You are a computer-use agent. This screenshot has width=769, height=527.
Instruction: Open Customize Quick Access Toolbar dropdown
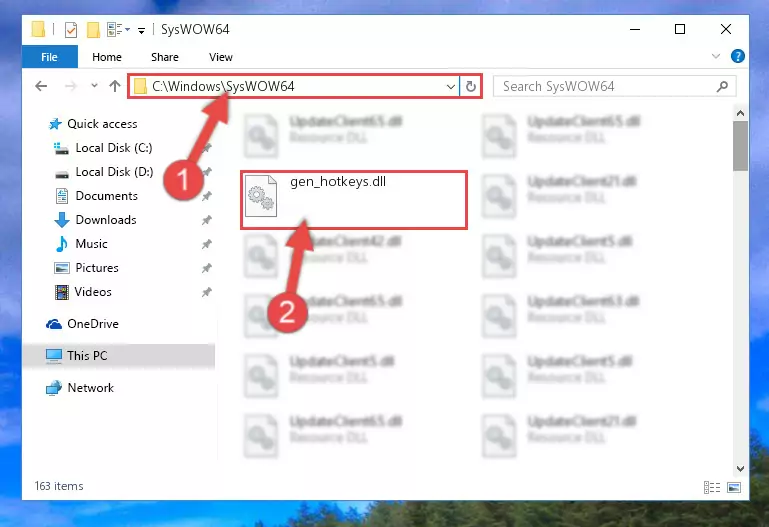(x=141, y=30)
